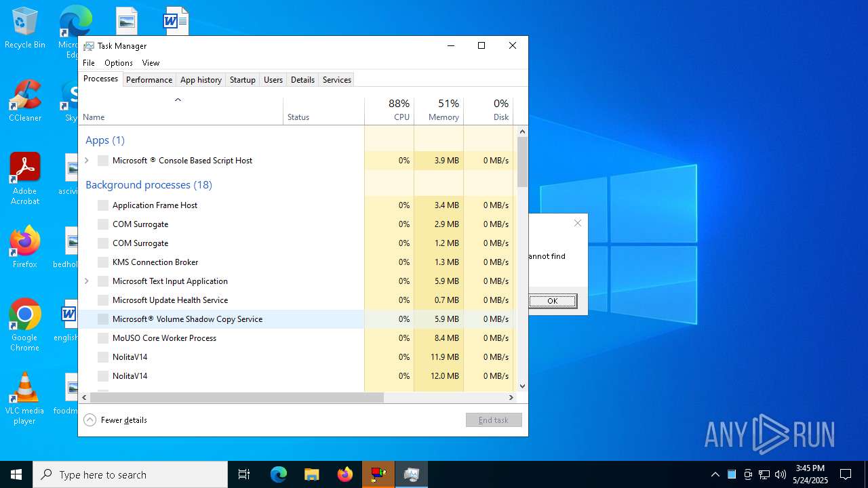The image size is (868, 488).
Task: Open the File menu
Action: pyautogui.click(x=89, y=63)
